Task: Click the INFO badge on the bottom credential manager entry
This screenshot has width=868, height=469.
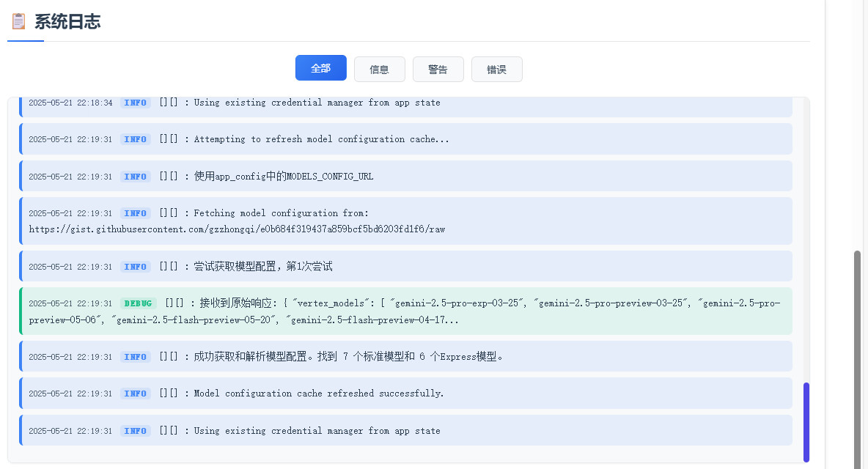Action: (x=135, y=431)
